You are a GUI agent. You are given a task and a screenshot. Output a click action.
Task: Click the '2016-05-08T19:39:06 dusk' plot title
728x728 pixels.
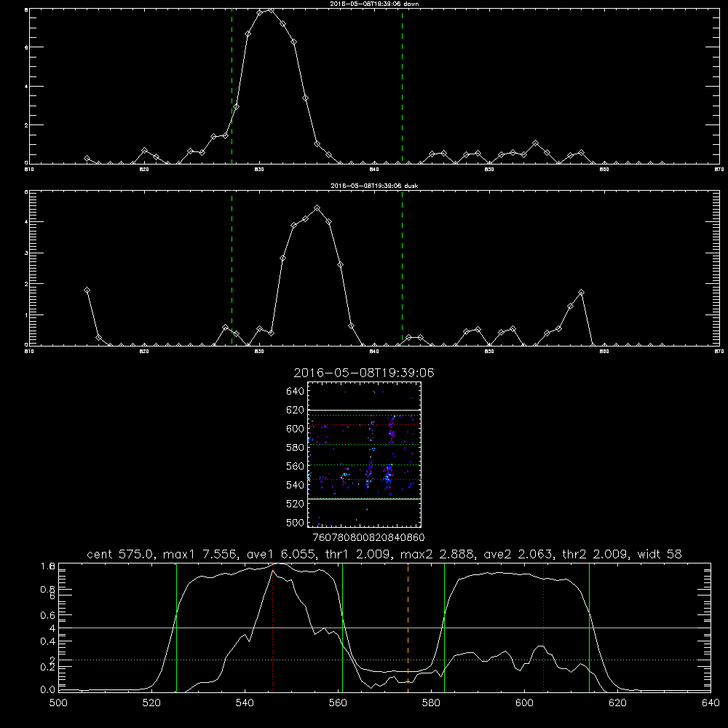tap(374, 186)
